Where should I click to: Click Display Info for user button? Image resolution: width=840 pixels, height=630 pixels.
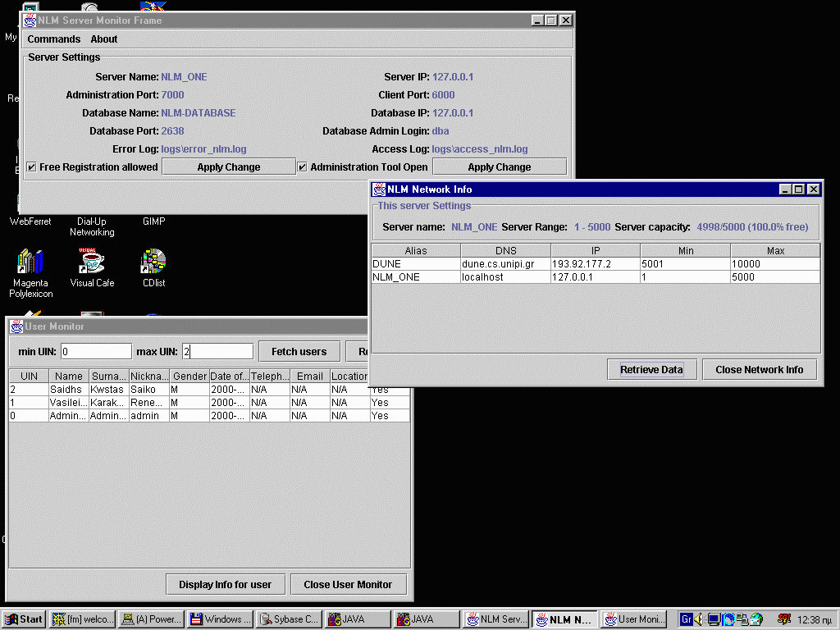tap(225, 584)
